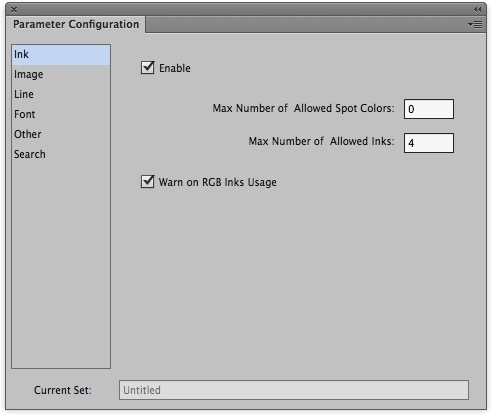This screenshot has height=417, width=492.
Task: Disable Warn on RGB Inks Usage checkbox
Action: 147,182
